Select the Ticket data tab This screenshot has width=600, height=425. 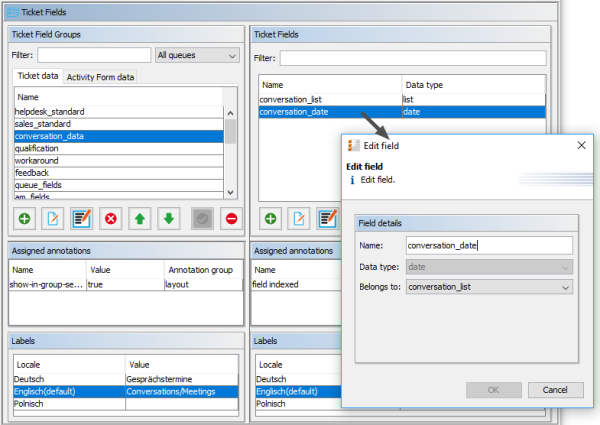[x=38, y=77]
